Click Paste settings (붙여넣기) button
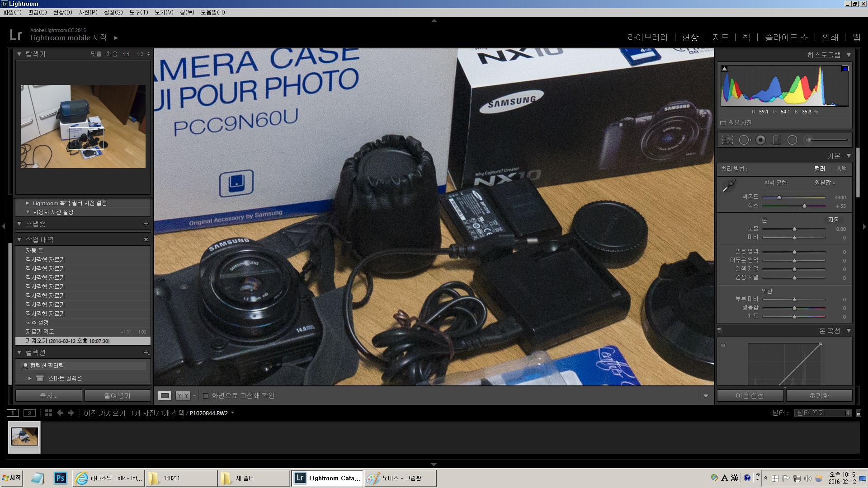The image size is (868, 488). [117, 396]
